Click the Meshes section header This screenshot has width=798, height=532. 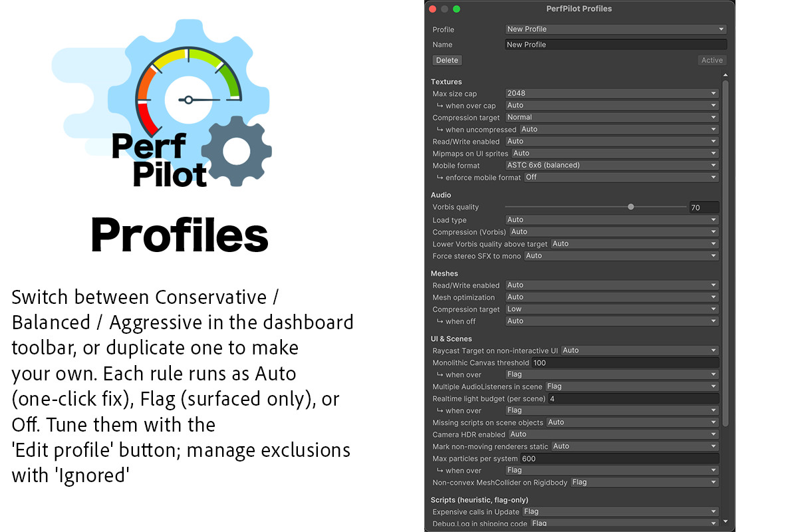(444, 273)
